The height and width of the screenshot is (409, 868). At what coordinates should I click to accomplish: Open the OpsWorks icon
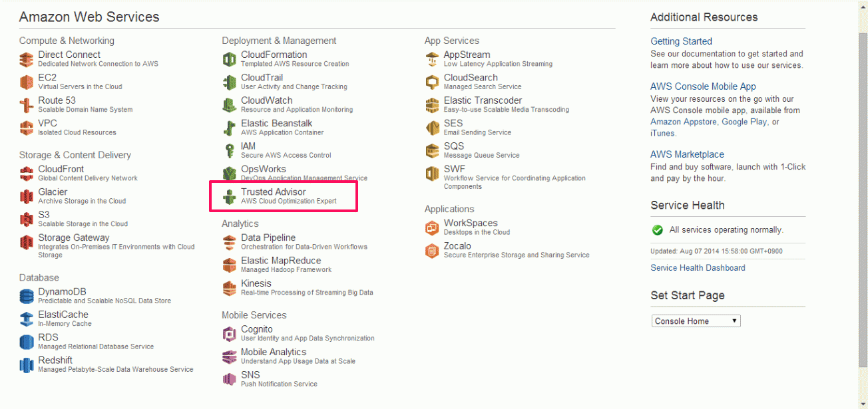click(229, 174)
